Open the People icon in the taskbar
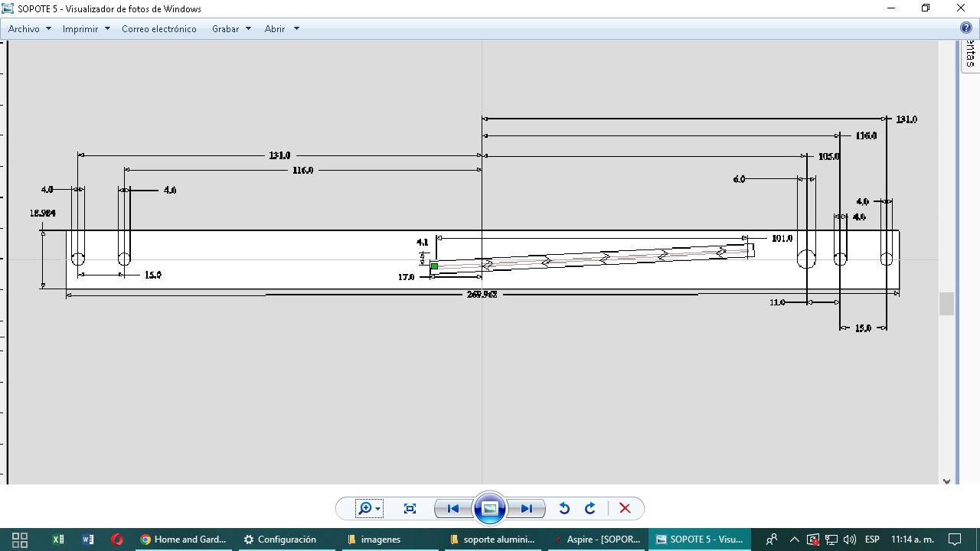980x551 pixels. click(772, 540)
